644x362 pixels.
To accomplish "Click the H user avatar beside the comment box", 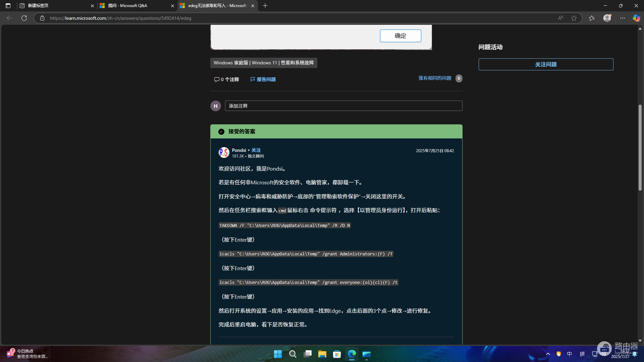I will 216,106.
